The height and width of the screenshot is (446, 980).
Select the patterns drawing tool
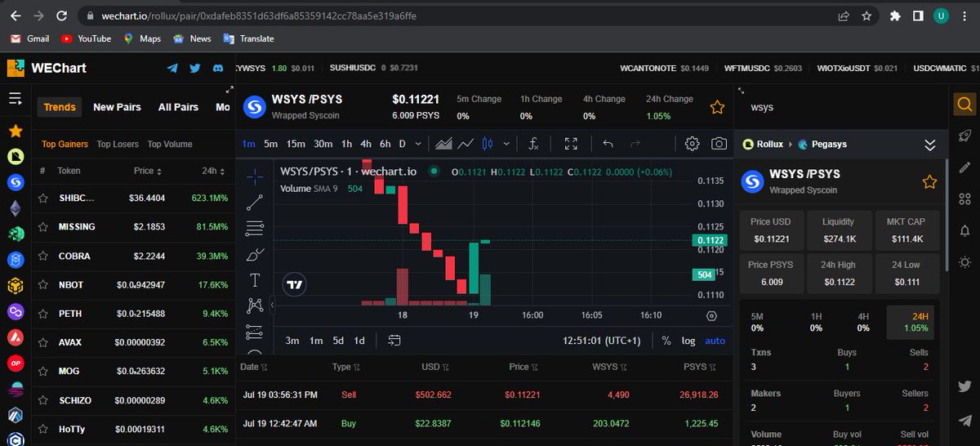[255, 306]
